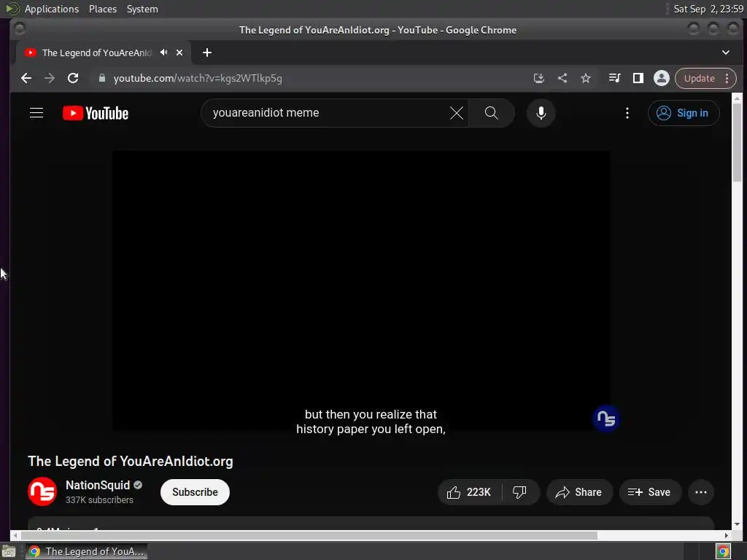Click the clock showing Sat Sep 2

[x=708, y=9]
